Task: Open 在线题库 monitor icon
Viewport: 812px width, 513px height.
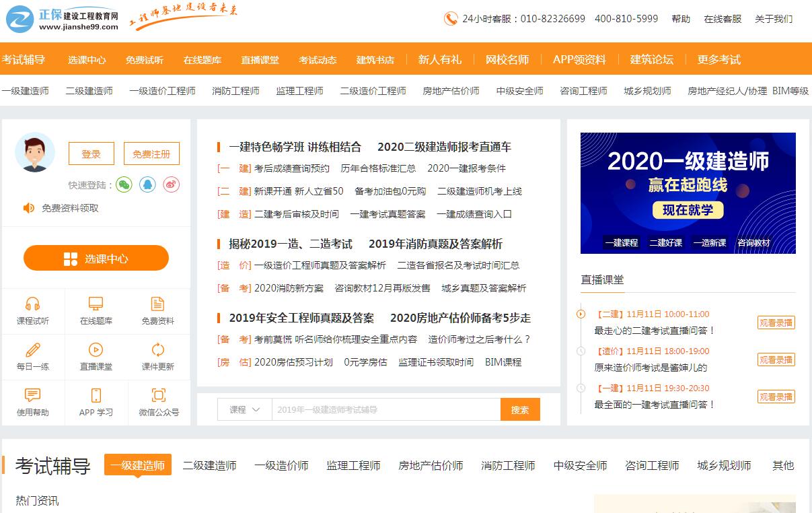Action: click(96, 304)
